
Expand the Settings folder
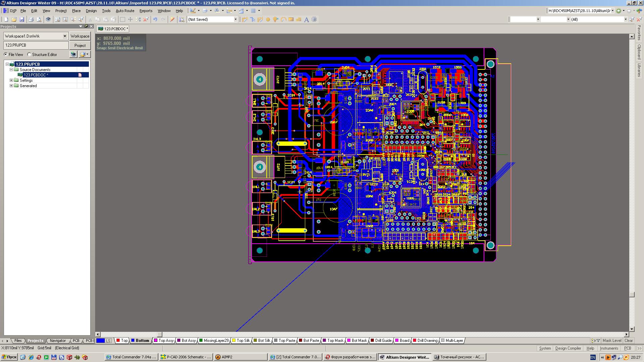pos(11,80)
